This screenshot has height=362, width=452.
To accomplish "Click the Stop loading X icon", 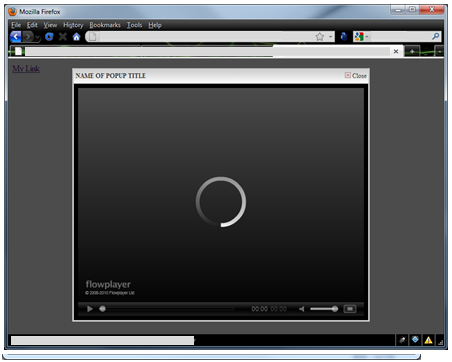I will coord(63,37).
